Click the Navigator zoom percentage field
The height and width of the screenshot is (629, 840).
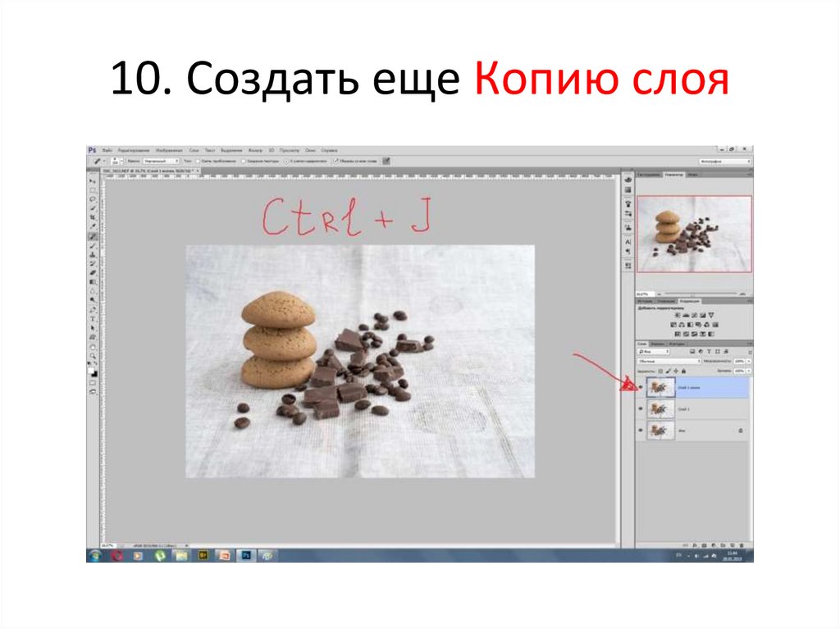pos(646,294)
